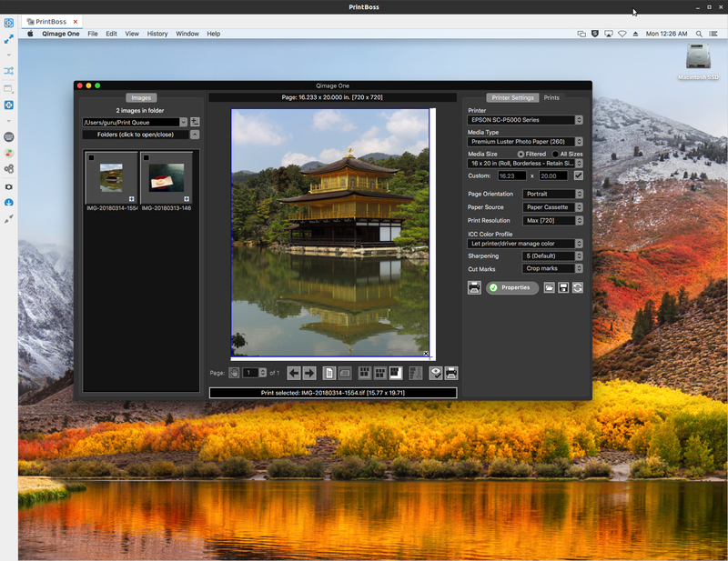The height and width of the screenshot is (561, 728).
Task: Open preferences gears icon in left sidebar
Action: coord(9,169)
